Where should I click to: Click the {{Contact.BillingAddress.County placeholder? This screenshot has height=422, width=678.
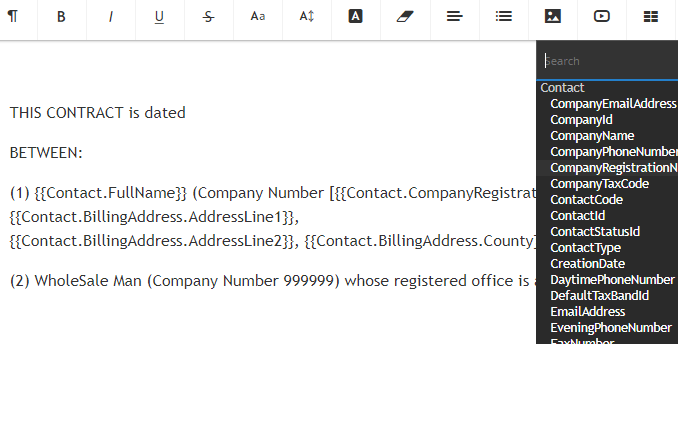pyautogui.click(x=420, y=241)
